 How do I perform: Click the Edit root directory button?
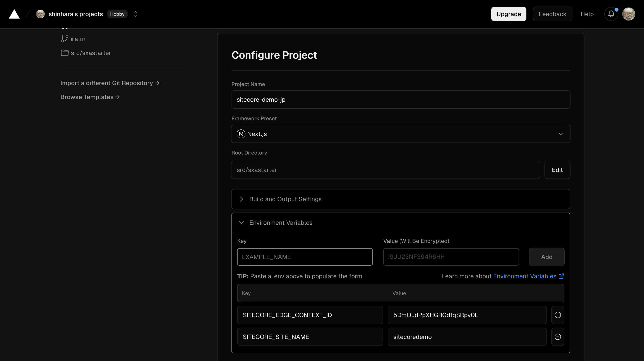(x=557, y=170)
